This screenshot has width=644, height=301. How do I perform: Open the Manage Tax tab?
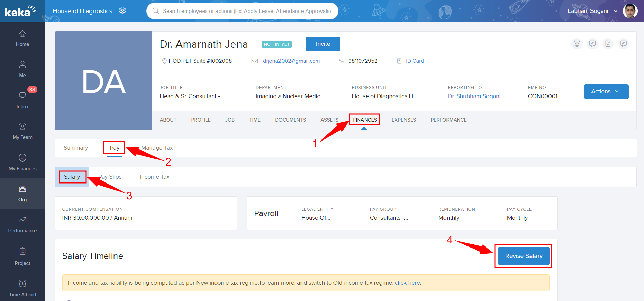click(x=157, y=148)
